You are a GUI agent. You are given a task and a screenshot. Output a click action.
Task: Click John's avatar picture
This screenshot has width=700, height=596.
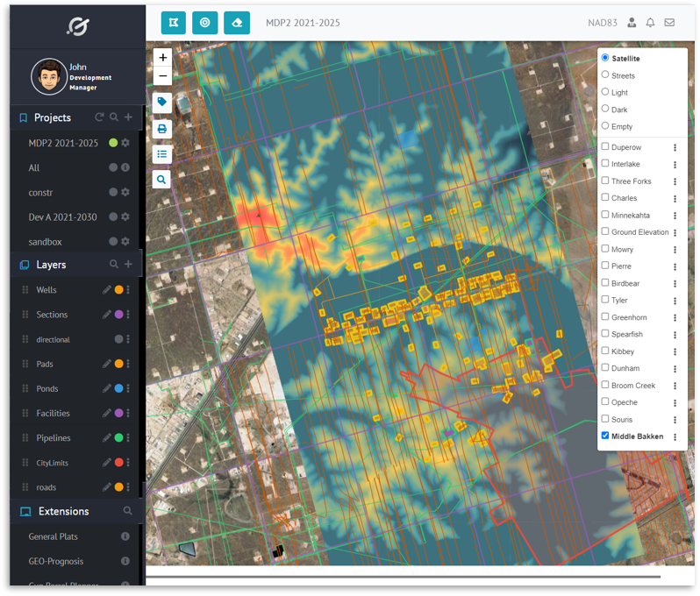tap(49, 77)
